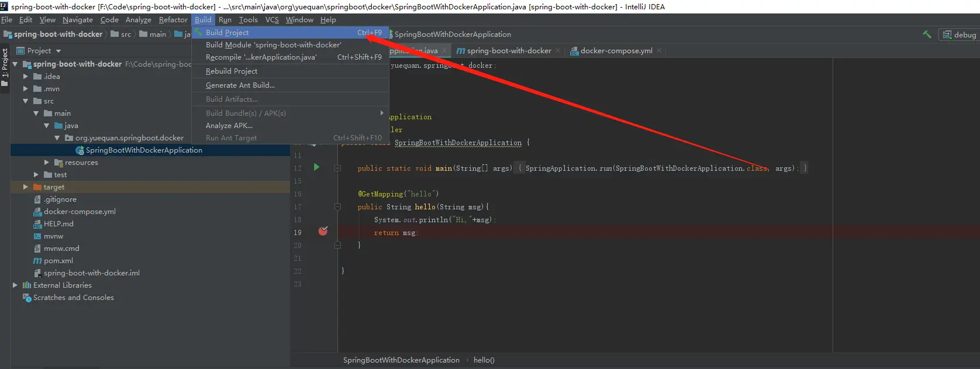This screenshot has width=980, height=369.
Task: Click SpringBootWithDockerApplication breadcrumb at top
Action: [453, 35]
